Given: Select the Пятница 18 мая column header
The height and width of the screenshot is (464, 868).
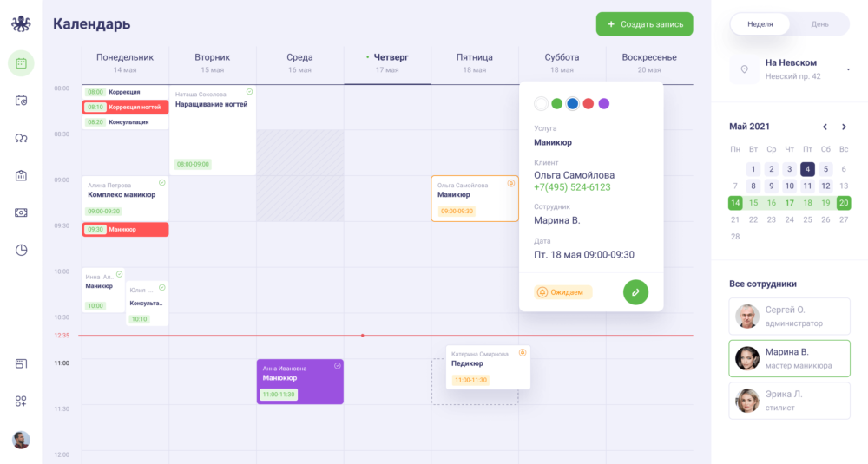Looking at the screenshot, I should click(x=475, y=63).
